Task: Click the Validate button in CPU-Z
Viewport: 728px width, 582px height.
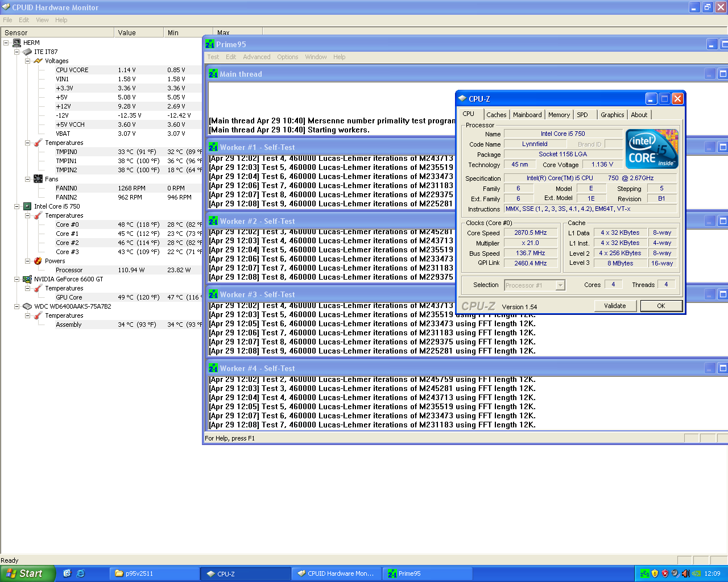Action: 615,306
